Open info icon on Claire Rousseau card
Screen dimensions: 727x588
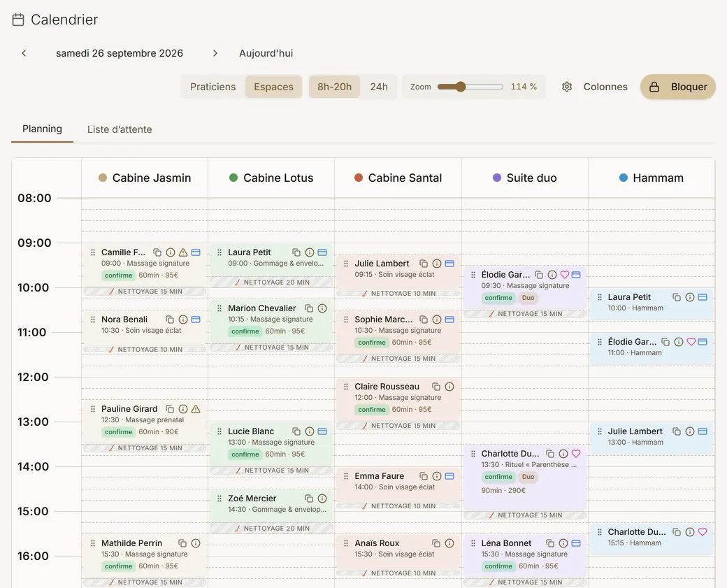tap(449, 387)
